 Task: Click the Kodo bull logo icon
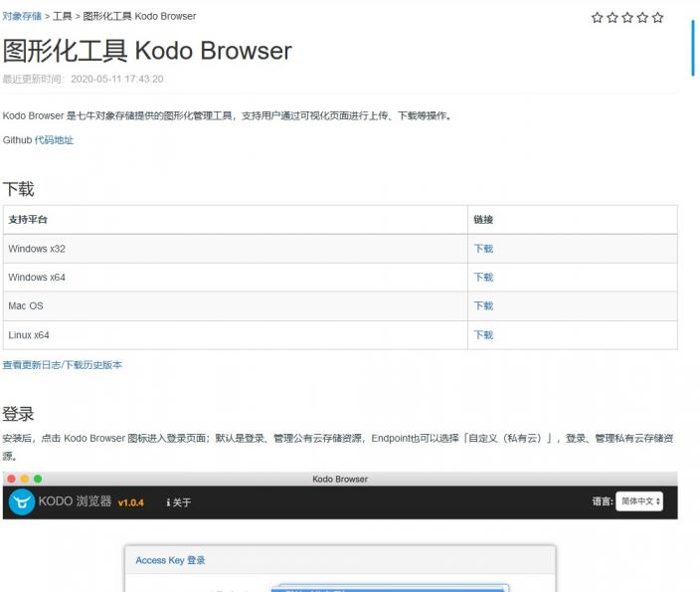pos(22,501)
